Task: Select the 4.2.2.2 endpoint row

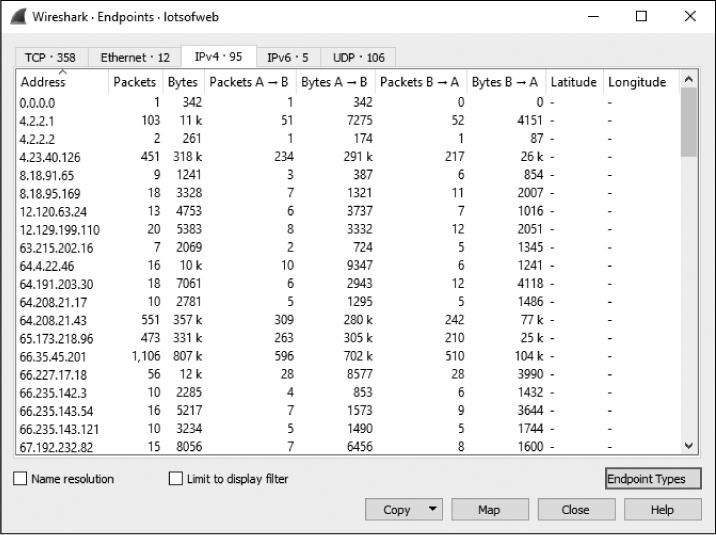Action: pos(348,138)
